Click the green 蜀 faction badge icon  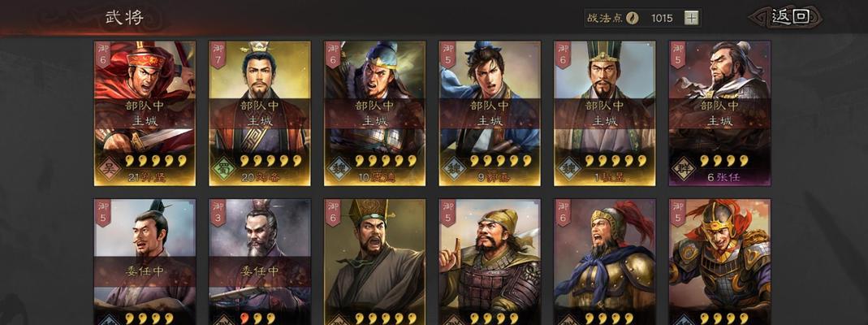click(225, 167)
